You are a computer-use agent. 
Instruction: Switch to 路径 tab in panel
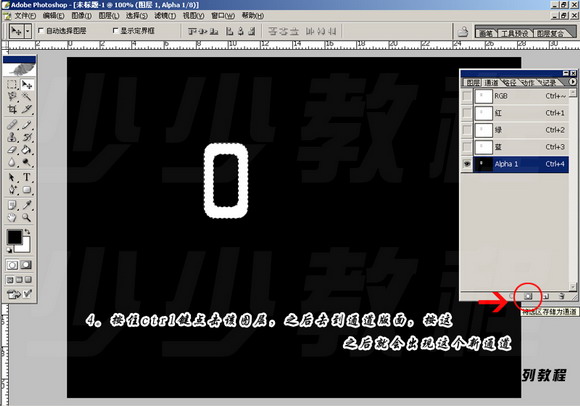(x=510, y=82)
